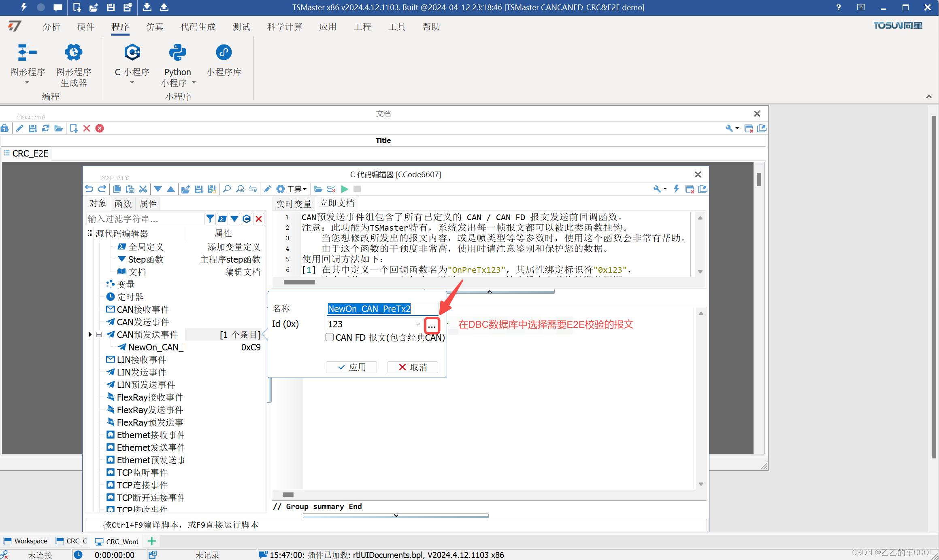Open the 小程序库 library
This screenshot has width=939, height=560.
click(224, 60)
